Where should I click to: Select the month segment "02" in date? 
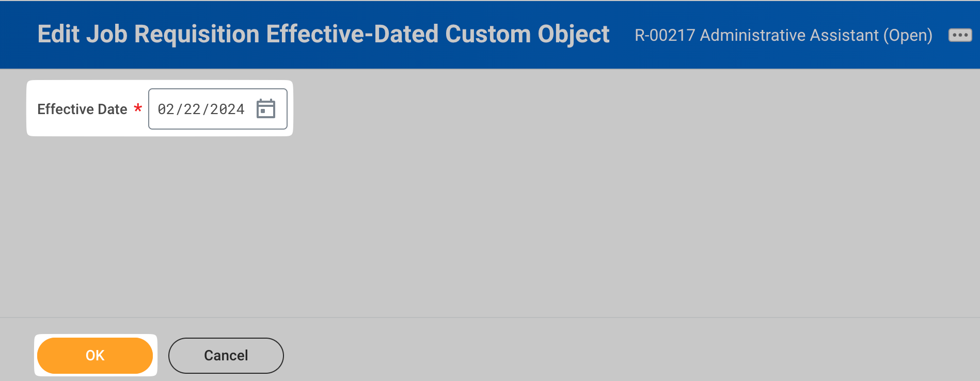click(166, 109)
